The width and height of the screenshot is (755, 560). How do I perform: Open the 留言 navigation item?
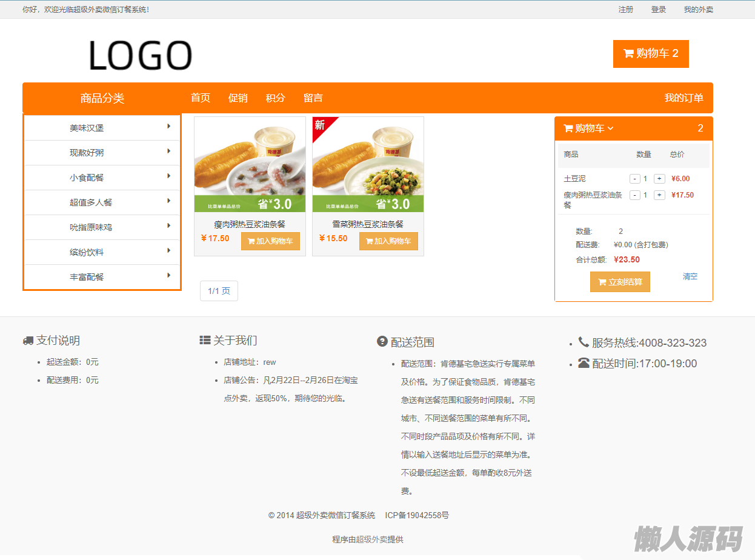point(313,98)
